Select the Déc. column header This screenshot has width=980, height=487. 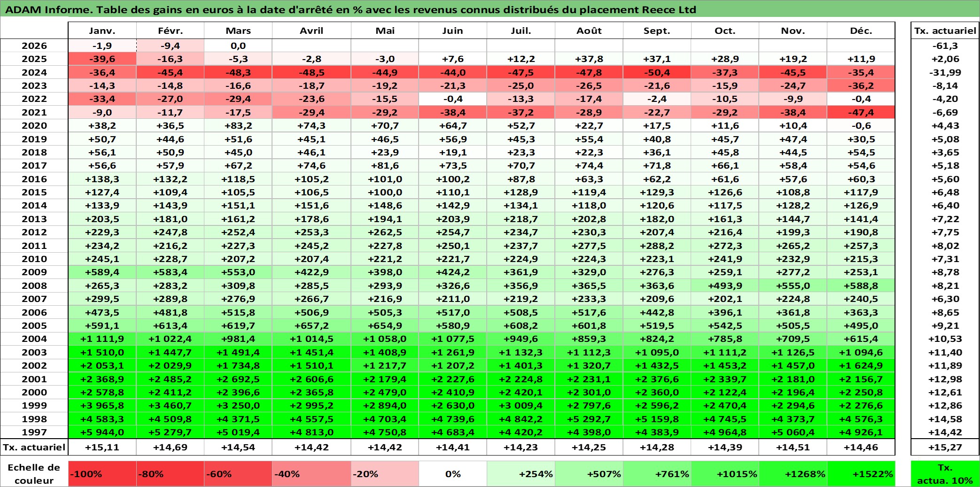(861, 31)
